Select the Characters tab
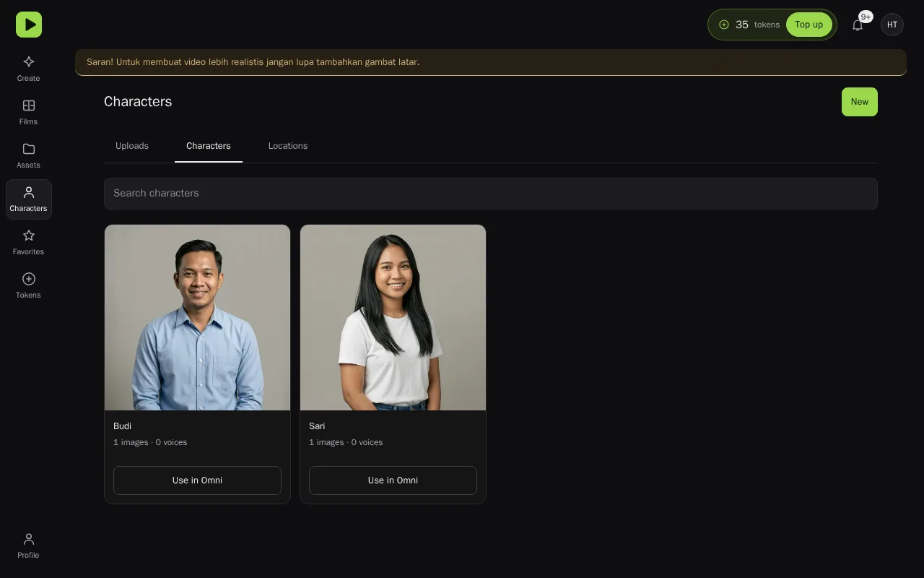Screen dimensions: 924x578 click(209, 146)
